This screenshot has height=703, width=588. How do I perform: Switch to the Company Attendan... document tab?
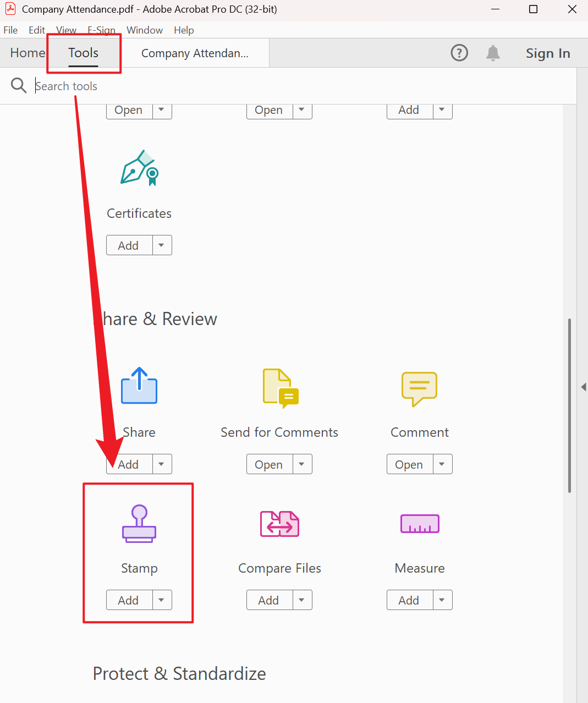tap(195, 53)
